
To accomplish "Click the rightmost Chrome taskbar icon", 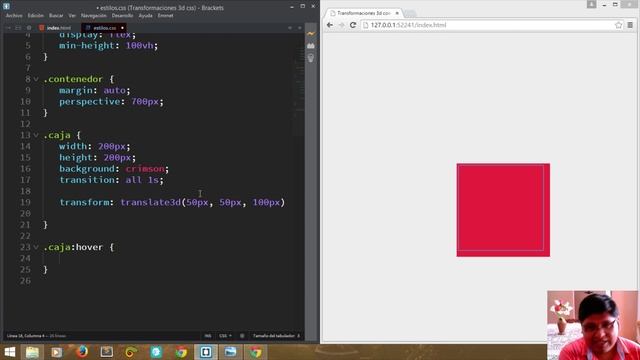I will click(x=256, y=352).
